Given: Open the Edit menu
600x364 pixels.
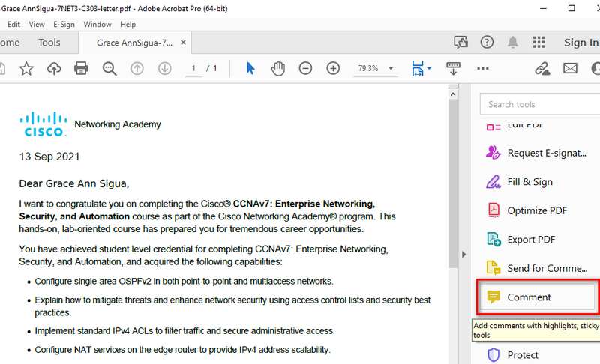Looking at the screenshot, I should (13, 25).
